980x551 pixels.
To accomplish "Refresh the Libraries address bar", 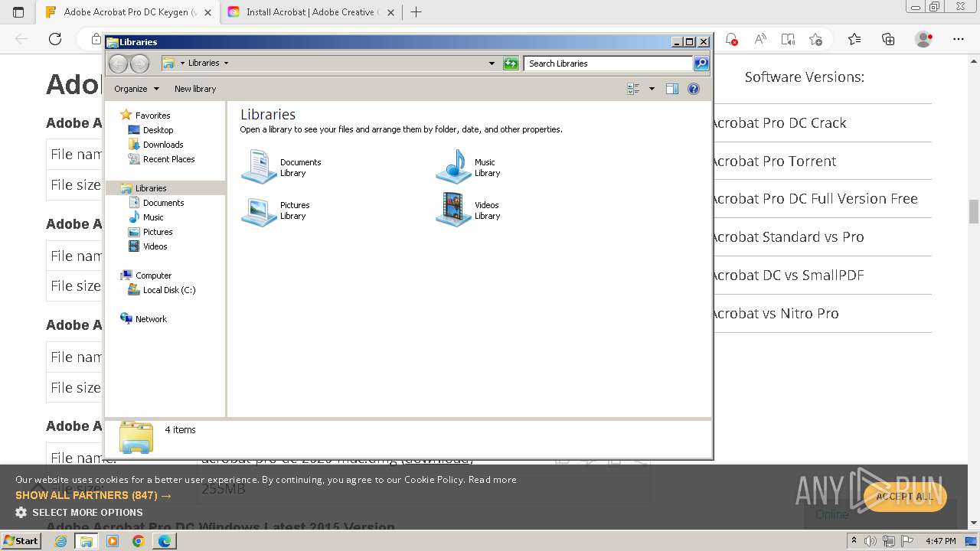I will pos(511,64).
